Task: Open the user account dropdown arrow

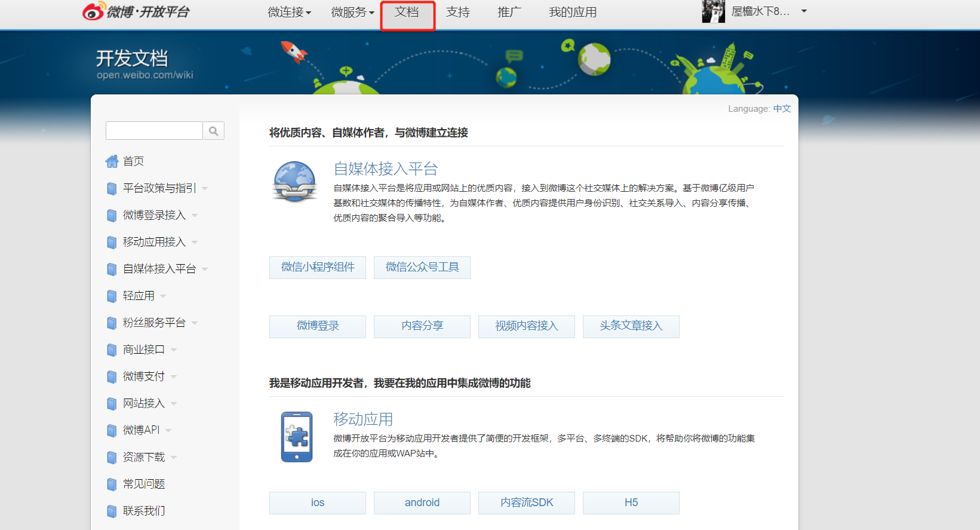Action: click(x=804, y=11)
